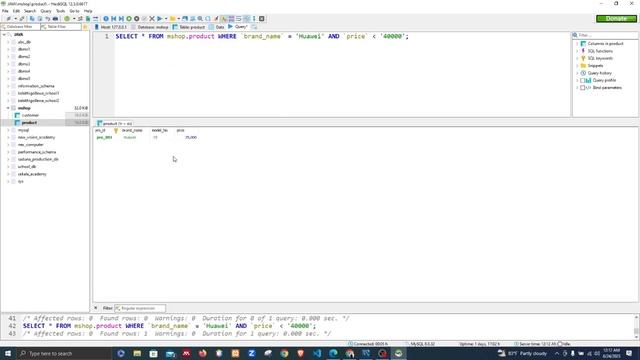This screenshot has height=360, width=640.
Task: Click the cancel editing X icon
Action: [152, 19]
